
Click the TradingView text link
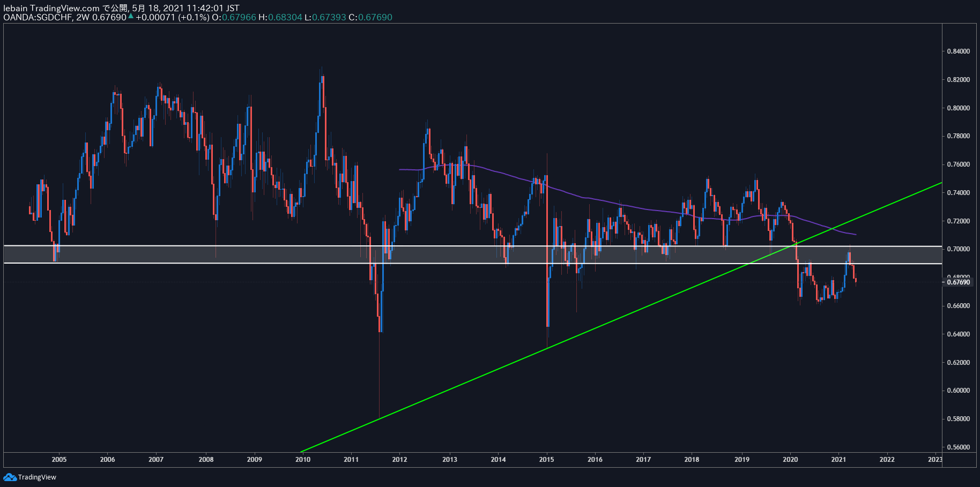[37, 477]
